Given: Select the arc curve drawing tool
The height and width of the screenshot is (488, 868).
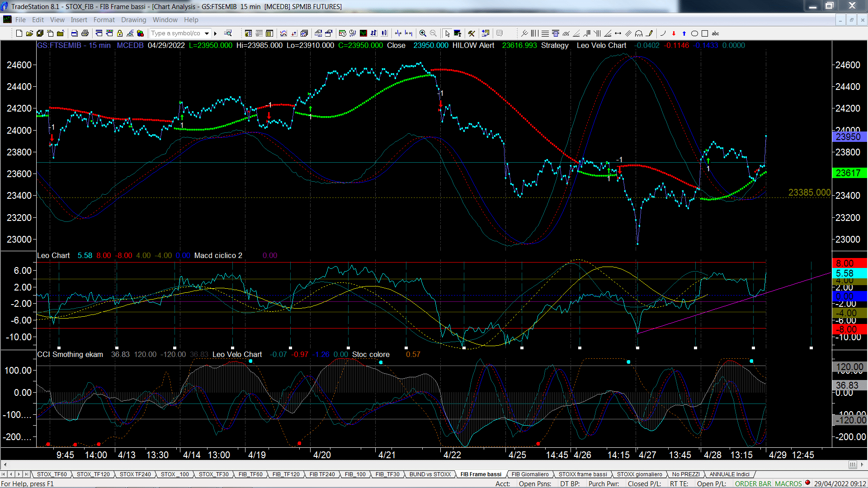Looking at the screenshot, I should pos(663,33).
